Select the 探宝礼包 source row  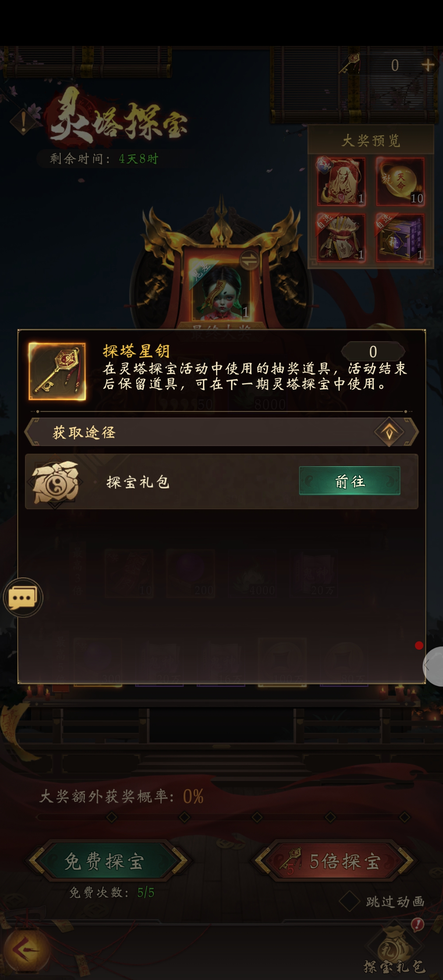point(221,482)
